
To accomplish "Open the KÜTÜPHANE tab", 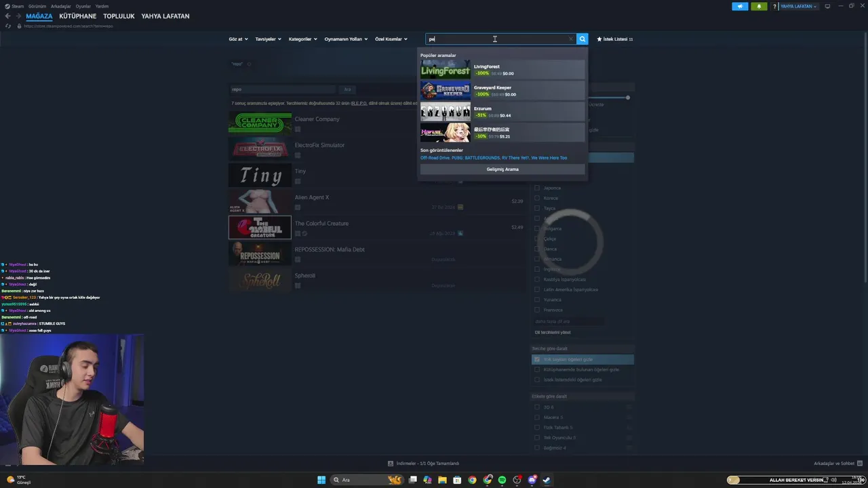I will pos(77,16).
